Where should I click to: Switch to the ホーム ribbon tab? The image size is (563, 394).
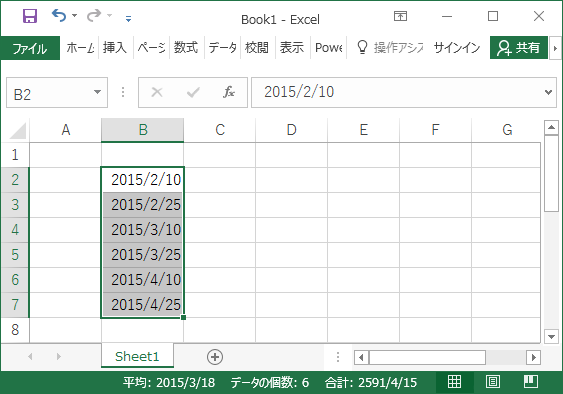point(80,47)
